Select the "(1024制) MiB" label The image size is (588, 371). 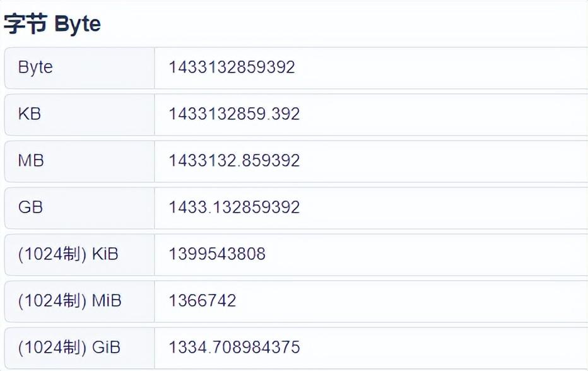pos(69,301)
